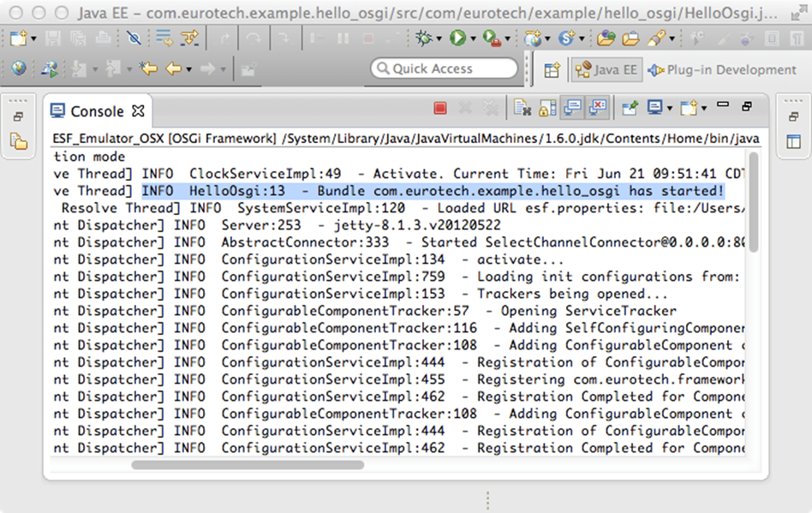This screenshot has height=513, width=812.
Task: Click the Open Console icon
Action: (x=689, y=108)
